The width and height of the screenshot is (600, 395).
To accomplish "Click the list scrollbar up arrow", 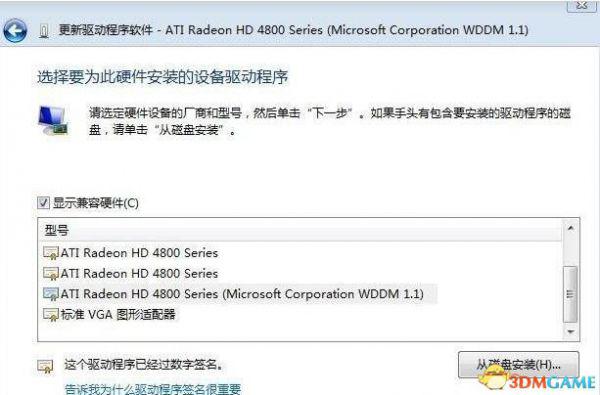I will (x=571, y=229).
